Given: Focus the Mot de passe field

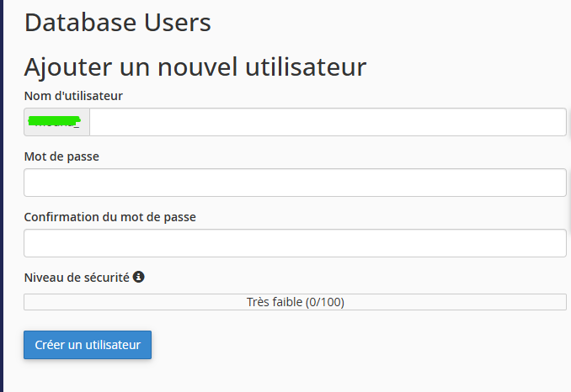Looking at the screenshot, I should pos(295,183).
